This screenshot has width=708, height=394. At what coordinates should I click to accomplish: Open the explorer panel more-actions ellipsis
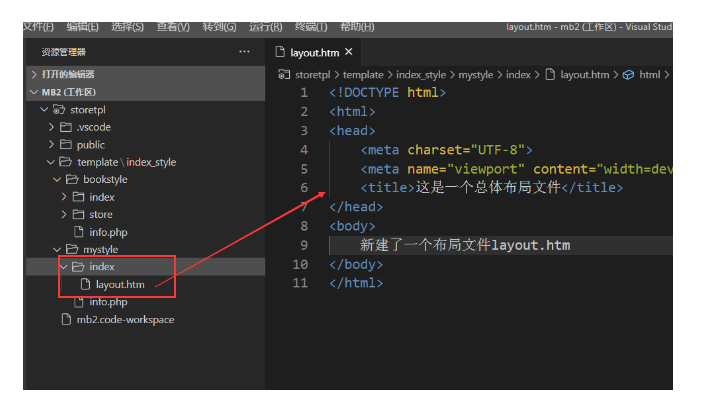point(244,52)
